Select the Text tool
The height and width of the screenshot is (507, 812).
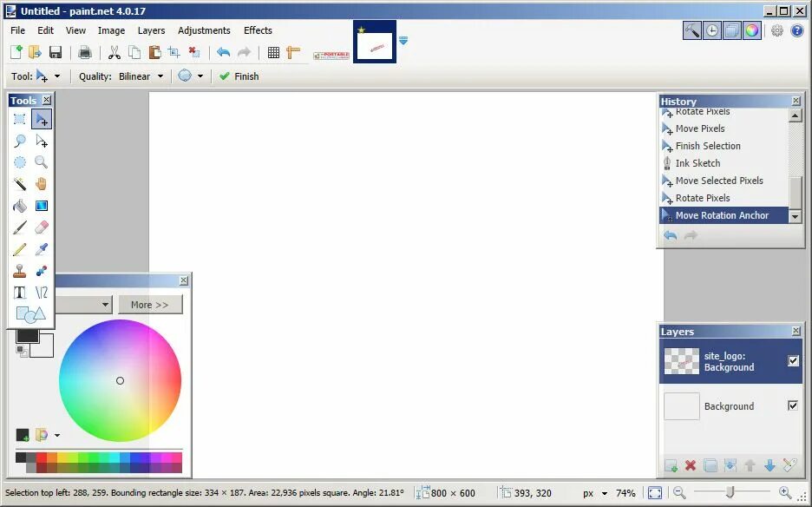(x=20, y=293)
